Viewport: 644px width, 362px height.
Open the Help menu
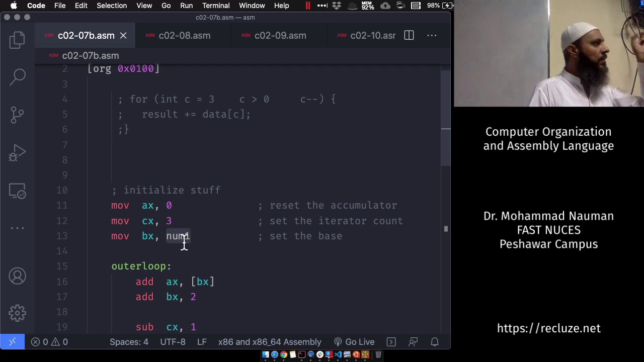click(281, 6)
